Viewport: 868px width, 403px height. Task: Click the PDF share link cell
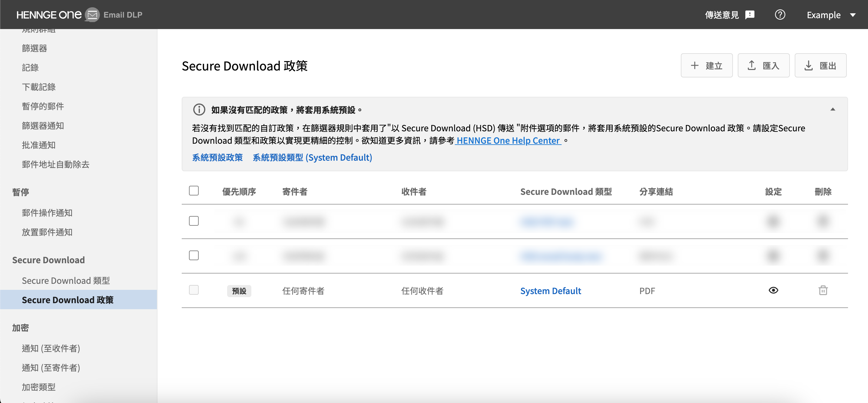(647, 291)
